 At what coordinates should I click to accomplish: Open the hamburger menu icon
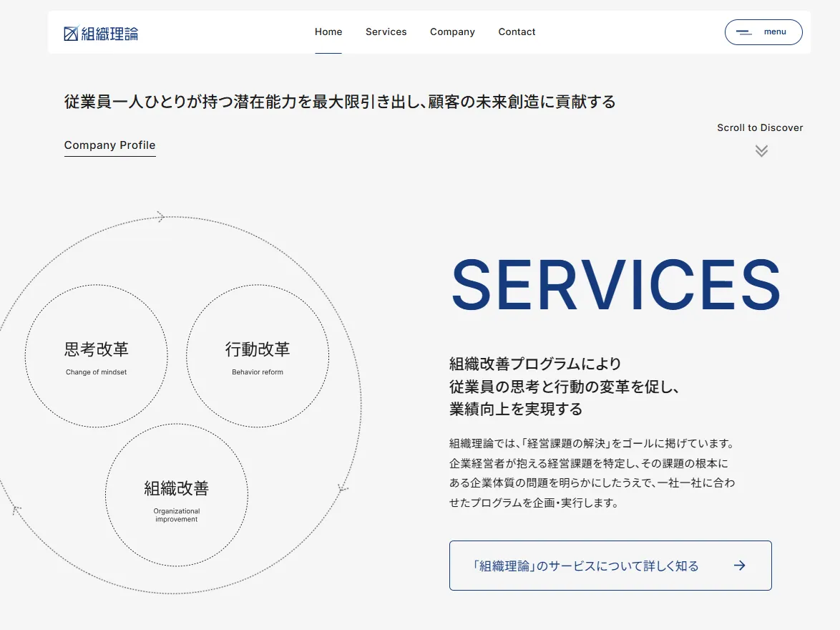coord(744,32)
